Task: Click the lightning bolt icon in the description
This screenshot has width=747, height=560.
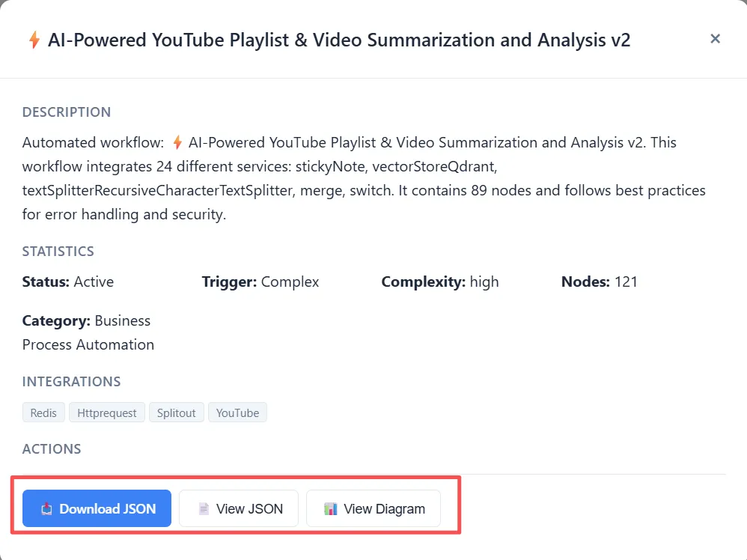Action: point(177,142)
